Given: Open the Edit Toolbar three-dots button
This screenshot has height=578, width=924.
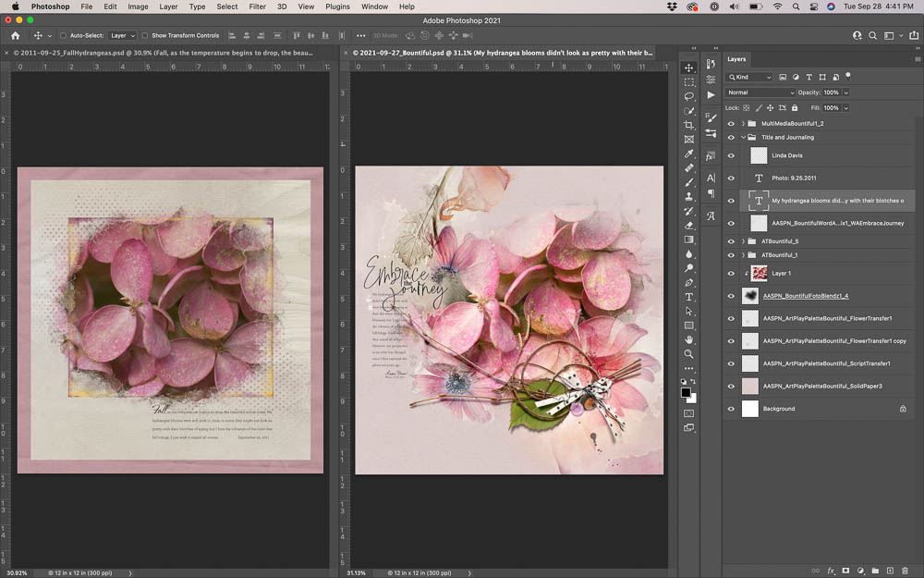Looking at the screenshot, I should (x=688, y=369).
